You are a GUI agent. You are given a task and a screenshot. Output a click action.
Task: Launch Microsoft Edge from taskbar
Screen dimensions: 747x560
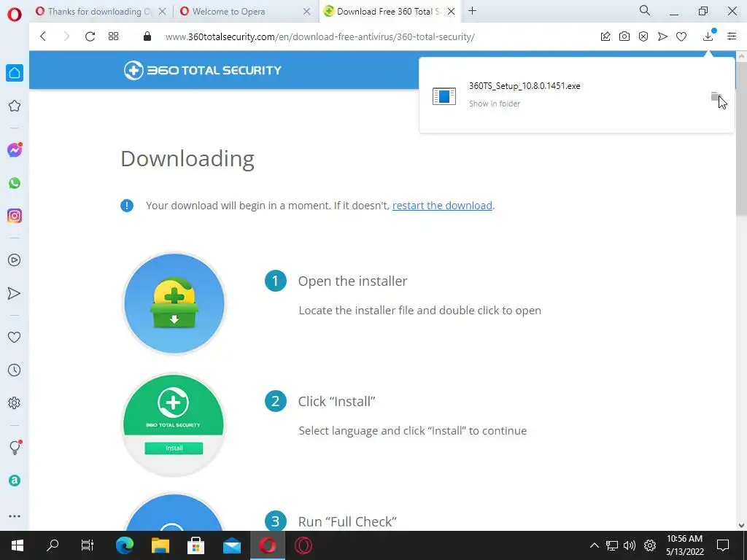tap(125, 545)
